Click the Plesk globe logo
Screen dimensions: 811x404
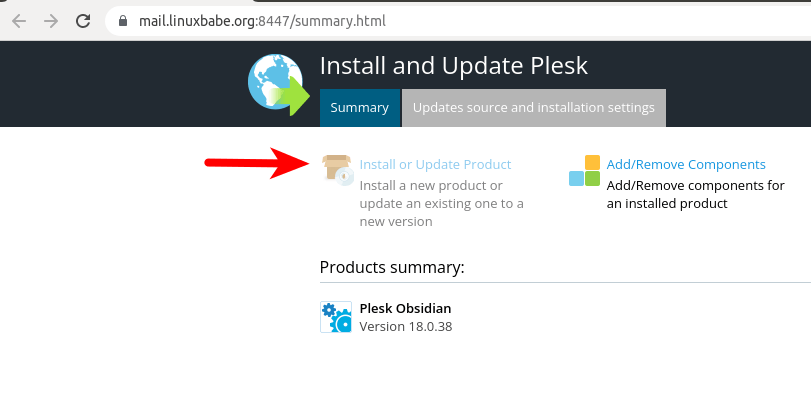(278, 84)
